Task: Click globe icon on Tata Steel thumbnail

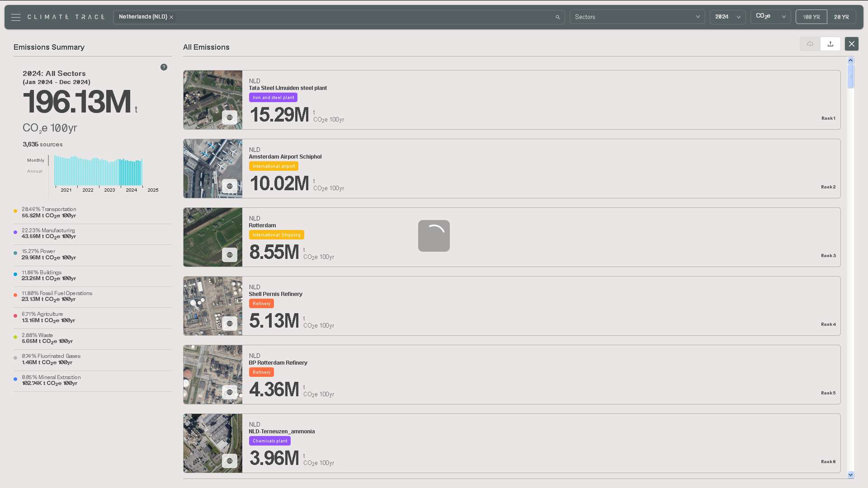Action: tap(230, 117)
